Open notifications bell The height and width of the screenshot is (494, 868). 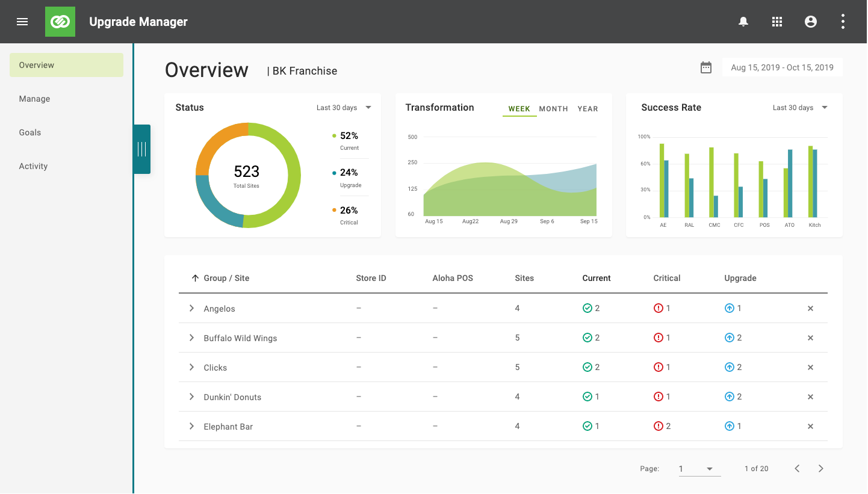(x=743, y=22)
